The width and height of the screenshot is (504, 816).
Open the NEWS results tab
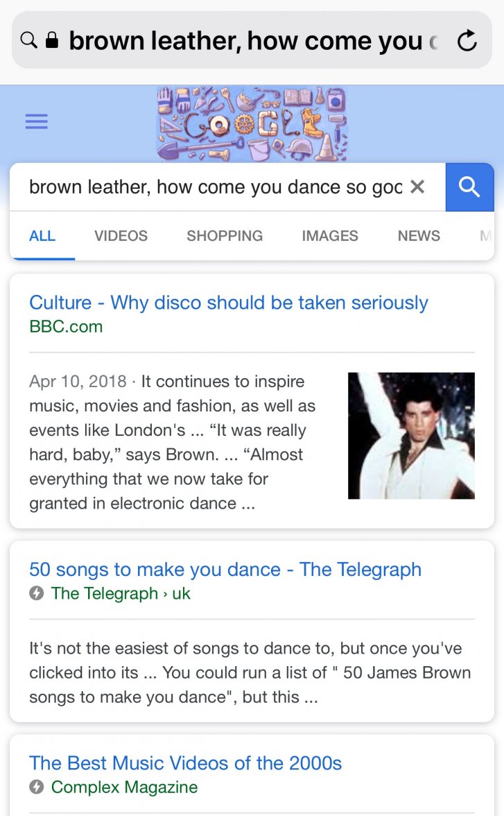(419, 236)
